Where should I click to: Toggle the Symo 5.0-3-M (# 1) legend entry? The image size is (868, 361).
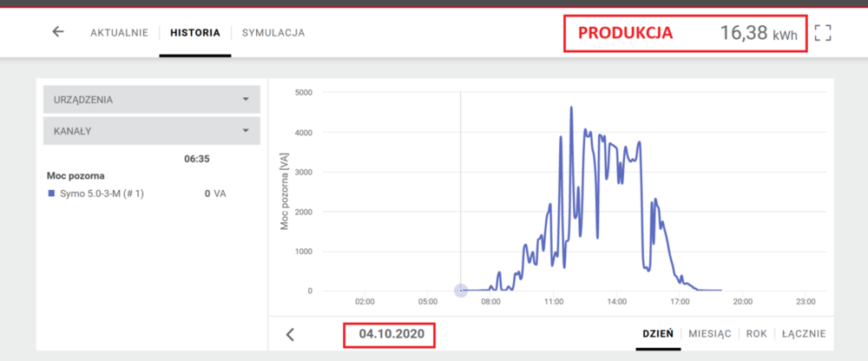click(x=102, y=194)
